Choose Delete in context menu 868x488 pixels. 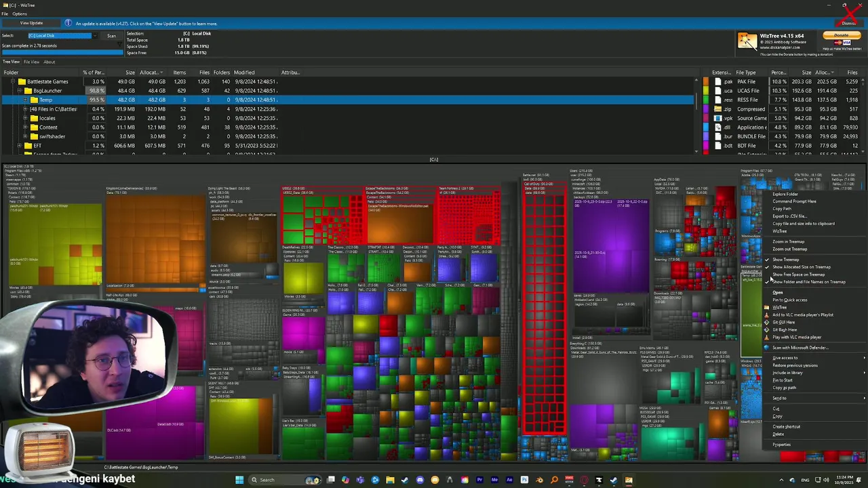coord(778,434)
